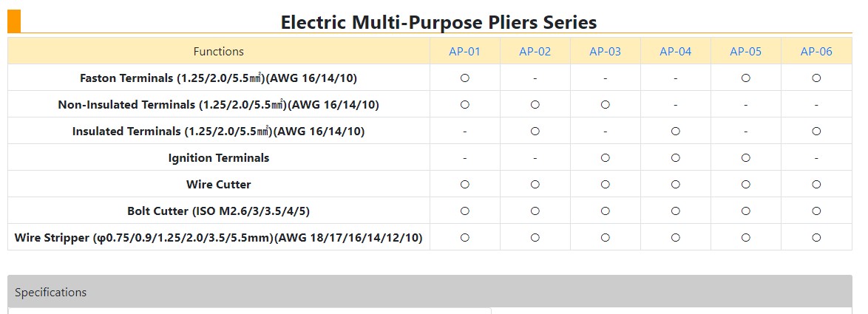Screen dimensions: 868x314
Task: Open the AP-05 product link
Action: 746,52
